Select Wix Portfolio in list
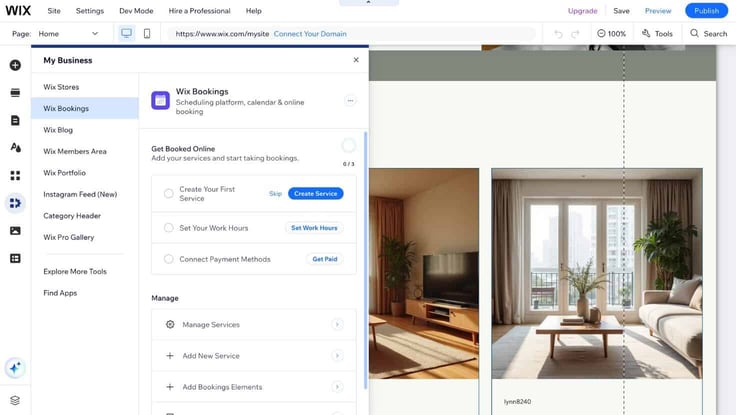This screenshot has width=736, height=415. (85, 173)
